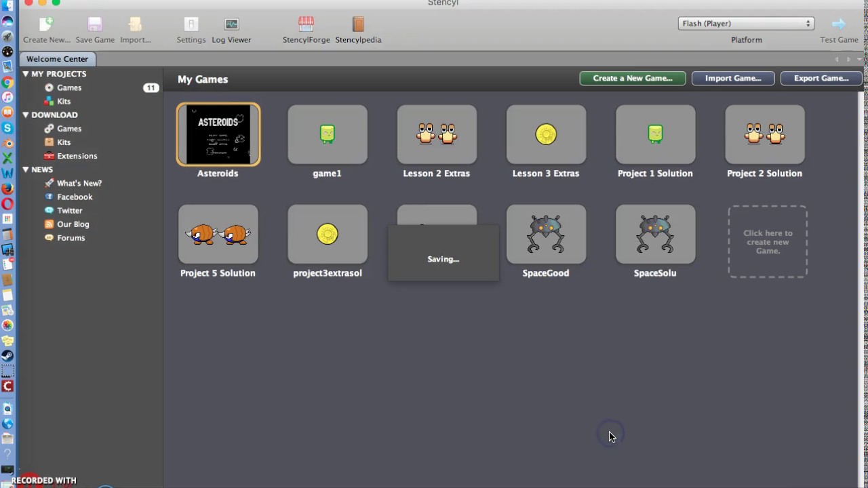Select Games under DOWNLOAD
868x488 pixels.
point(69,128)
